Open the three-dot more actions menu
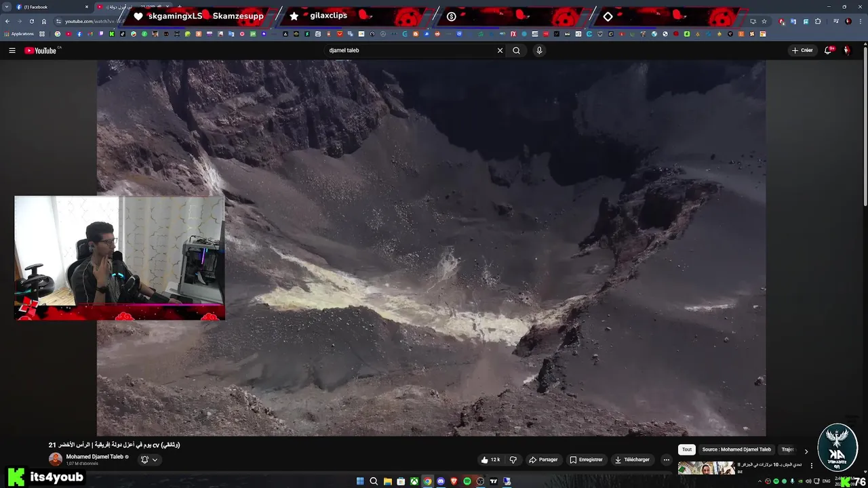 666,460
